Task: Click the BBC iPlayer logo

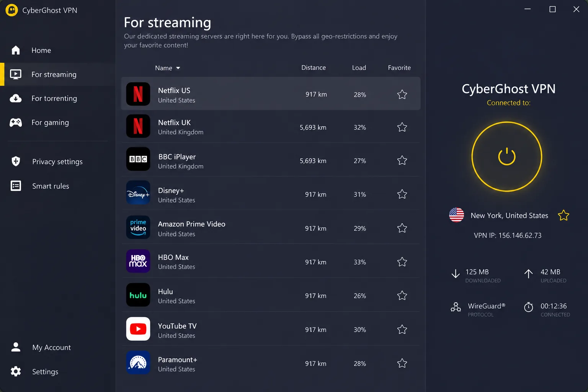Action: 138,159
